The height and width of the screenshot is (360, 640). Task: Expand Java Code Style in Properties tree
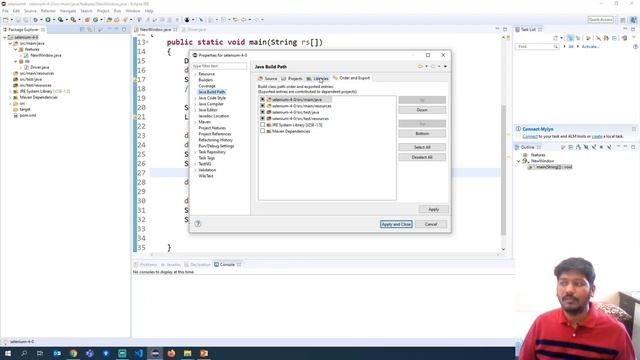(196, 98)
